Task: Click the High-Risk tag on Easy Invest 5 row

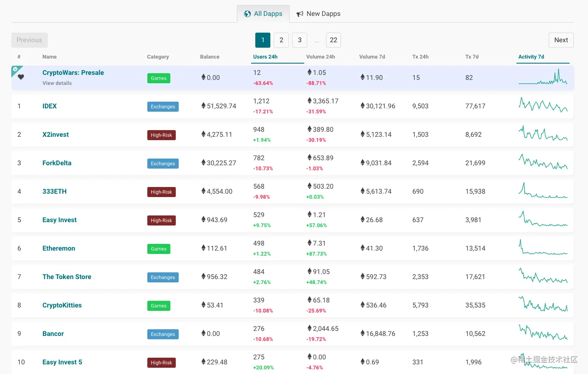Action: 162,363
